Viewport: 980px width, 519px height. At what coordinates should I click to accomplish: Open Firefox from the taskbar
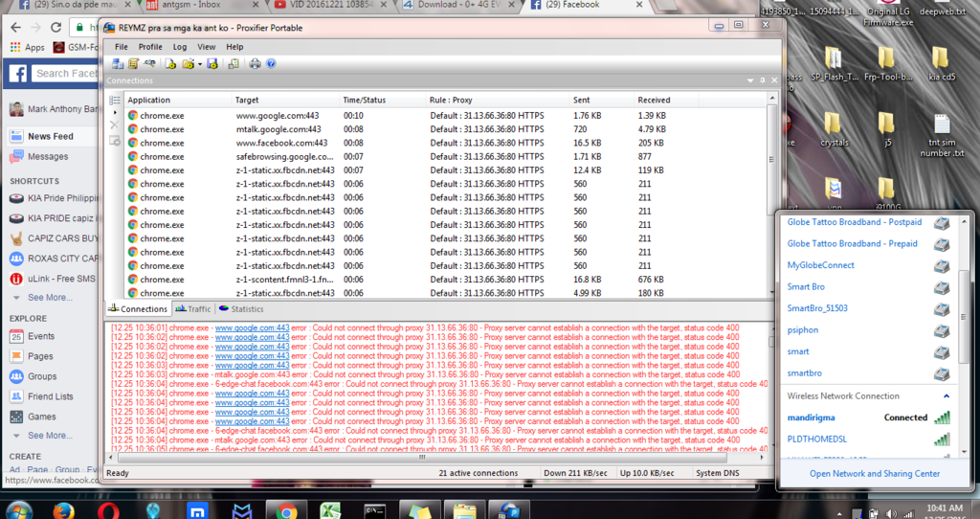pyautogui.click(x=64, y=511)
